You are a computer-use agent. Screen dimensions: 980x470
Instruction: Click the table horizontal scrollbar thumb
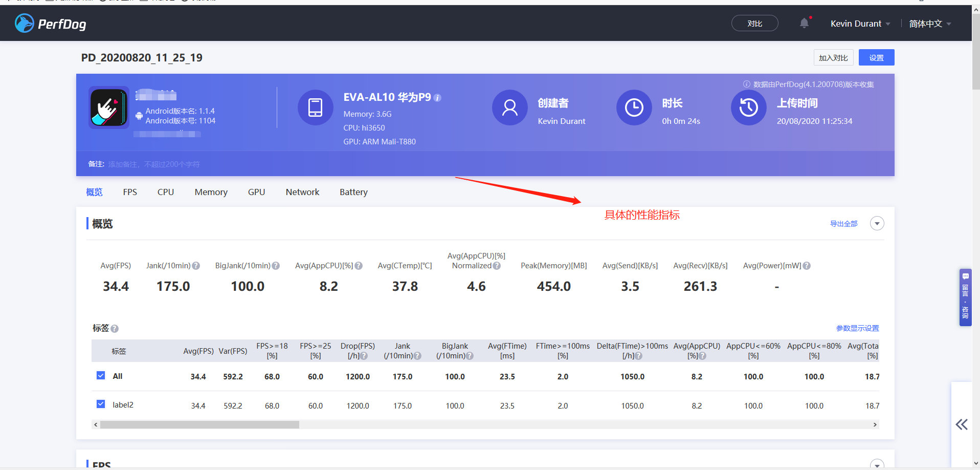click(x=199, y=424)
